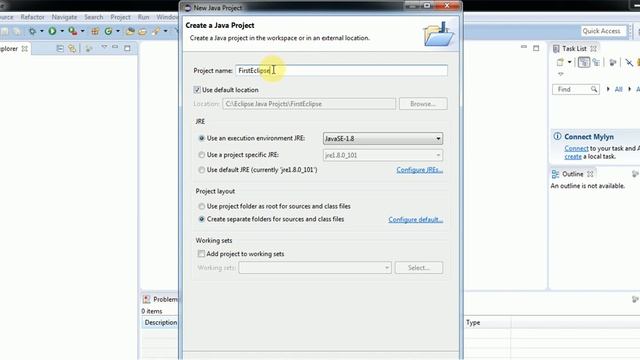The height and width of the screenshot is (360, 640).
Task: Close the Task List view tab
Action: coord(593,49)
